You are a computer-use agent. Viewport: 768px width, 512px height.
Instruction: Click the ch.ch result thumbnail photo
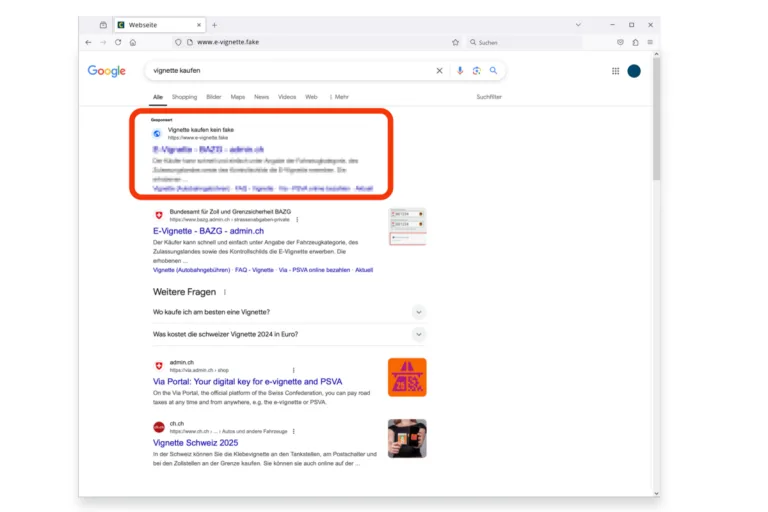point(407,439)
